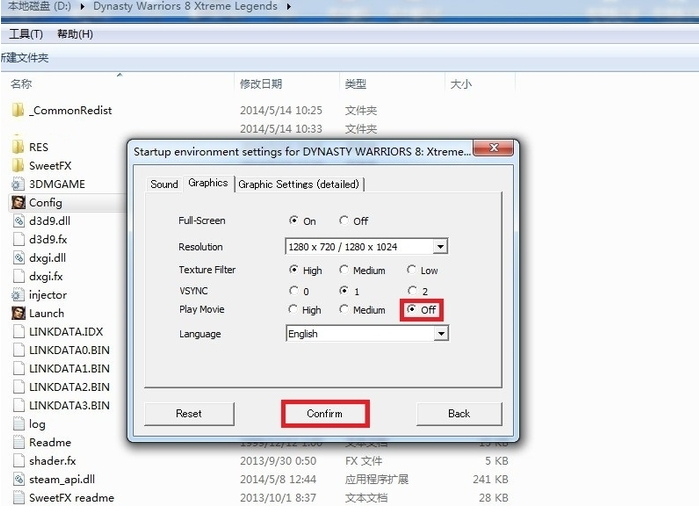Turn Full-Screen Off
This screenshot has height=513, width=699.
[344, 221]
